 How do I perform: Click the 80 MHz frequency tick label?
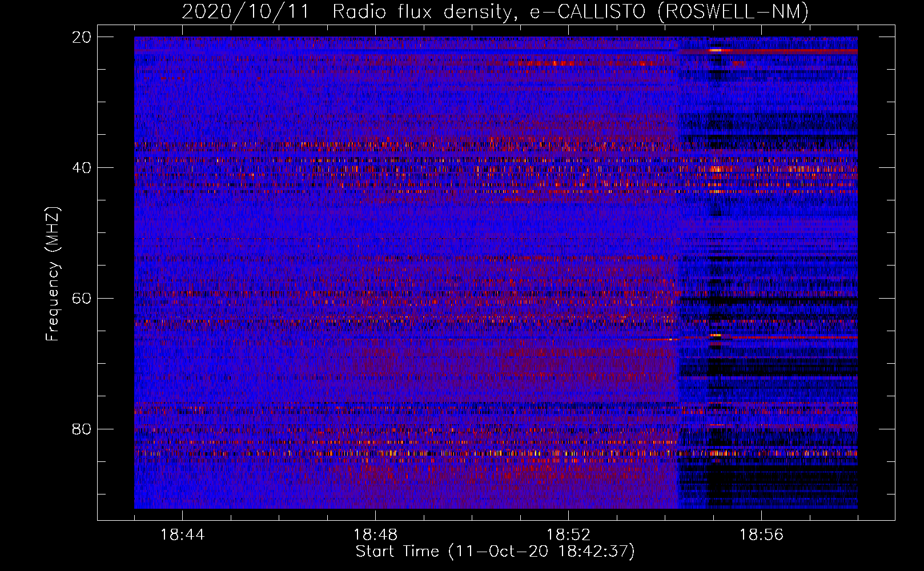[82, 429]
